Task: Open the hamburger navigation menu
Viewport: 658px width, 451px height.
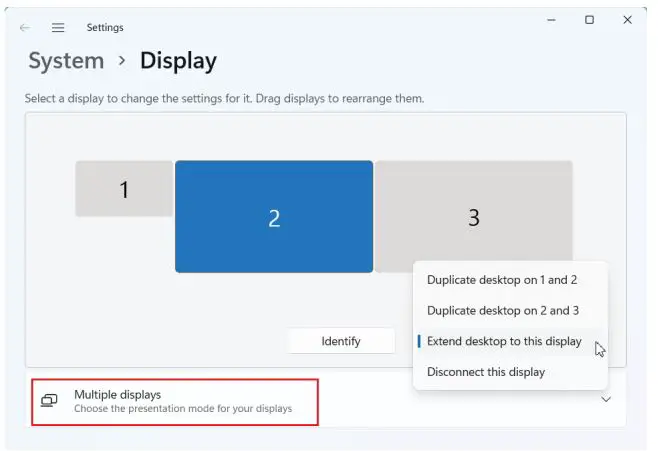Action: tap(58, 28)
